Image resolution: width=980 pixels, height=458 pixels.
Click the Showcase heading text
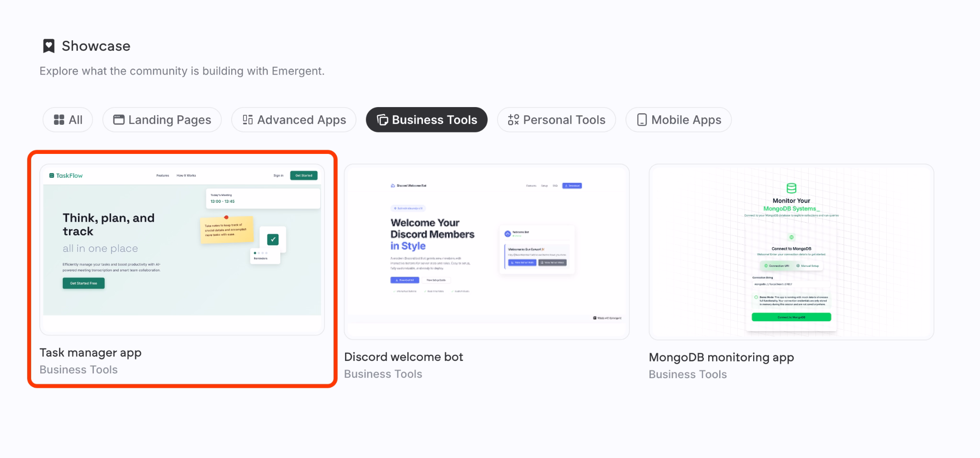pyautogui.click(x=96, y=46)
